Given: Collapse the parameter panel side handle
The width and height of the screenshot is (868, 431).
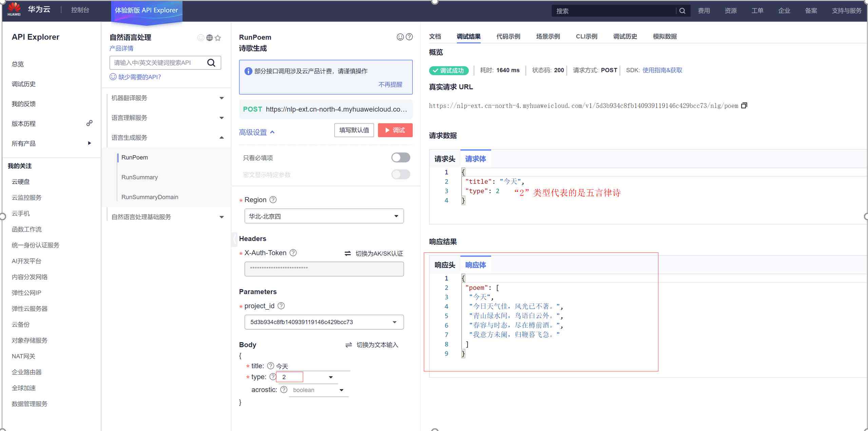Looking at the screenshot, I should (234, 239).
